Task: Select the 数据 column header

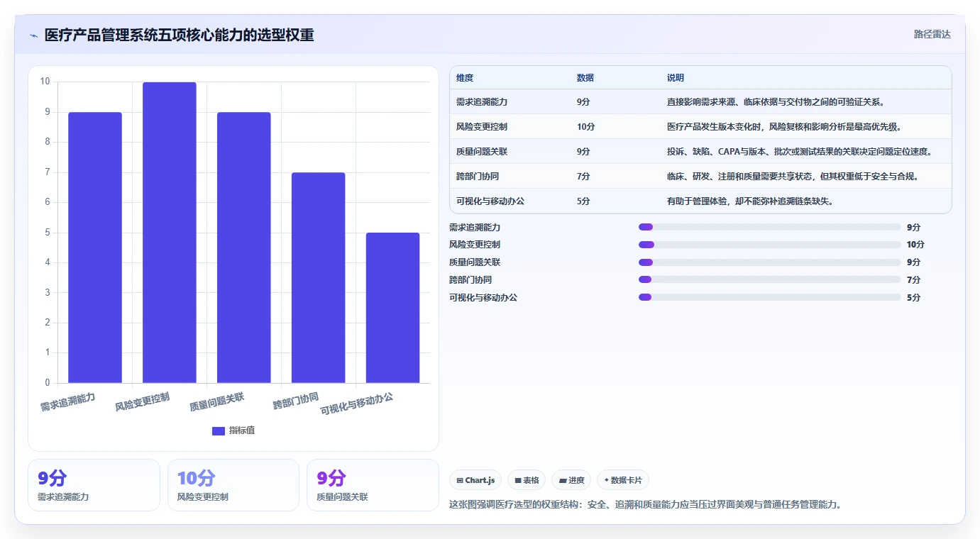Action: pos(585,78)
